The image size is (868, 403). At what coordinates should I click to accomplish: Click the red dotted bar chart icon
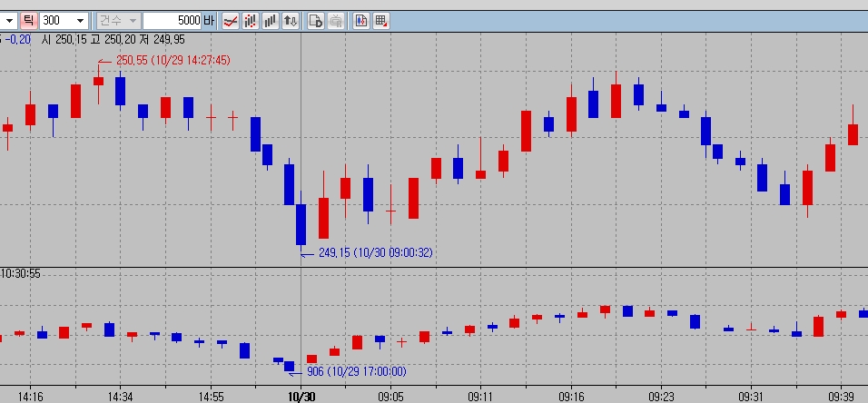[250, 20]
